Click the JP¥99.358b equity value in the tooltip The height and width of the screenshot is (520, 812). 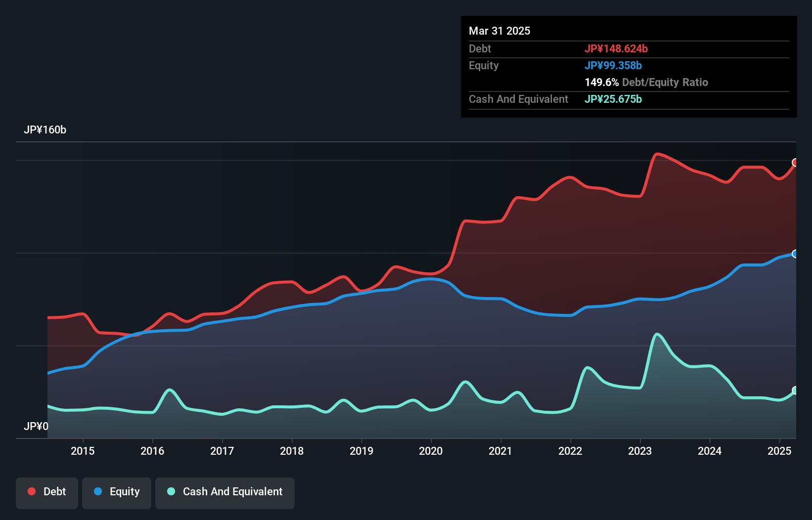click(x=613, y=66)
